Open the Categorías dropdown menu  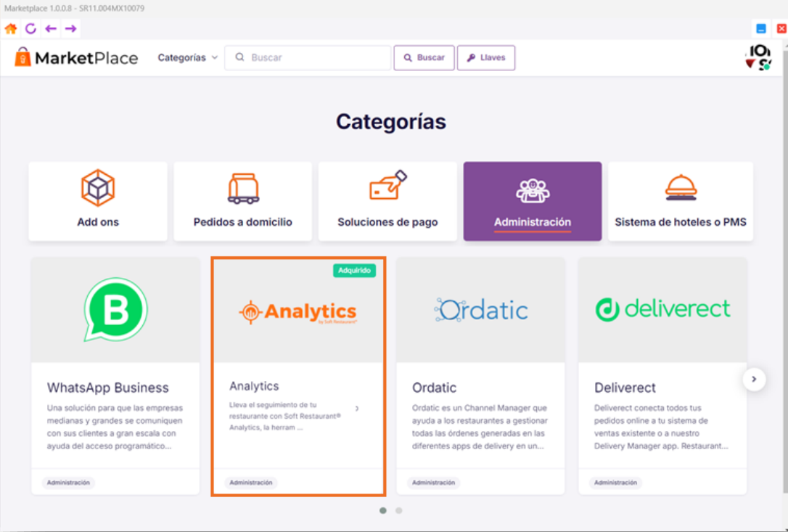click(x=187, y=57)
